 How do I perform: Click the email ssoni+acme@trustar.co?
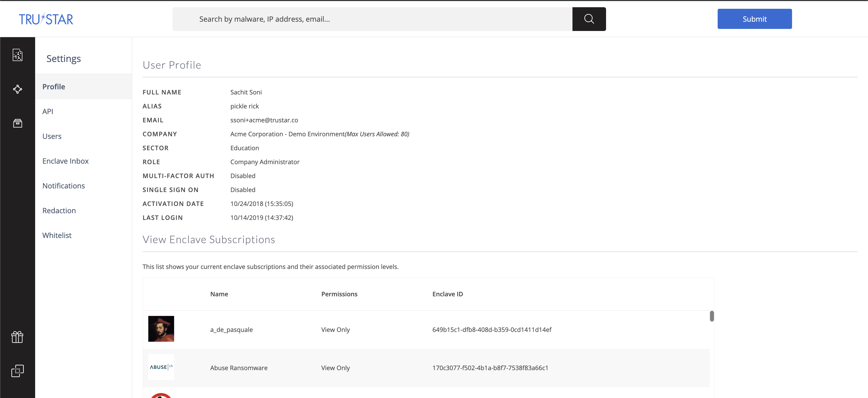[264, 120]
